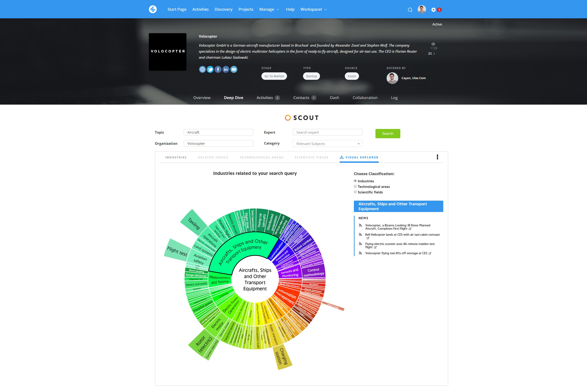Switch to Scientific Fields tab

tap(311, 157)
